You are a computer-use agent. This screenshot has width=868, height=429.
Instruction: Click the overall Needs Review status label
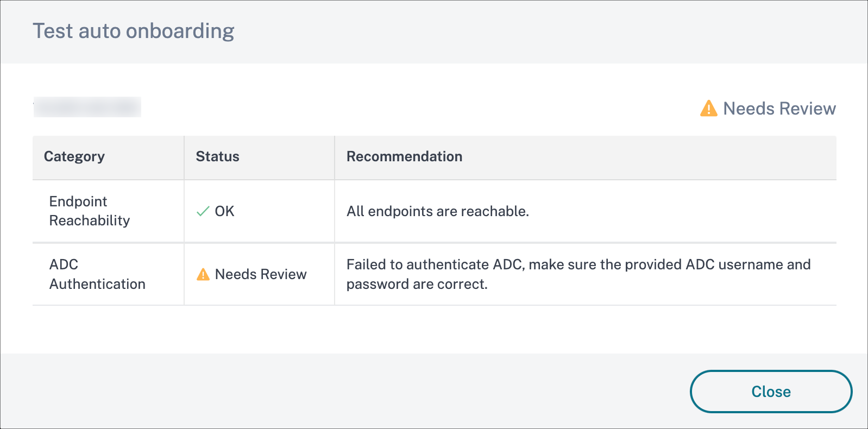click(779, 109)
